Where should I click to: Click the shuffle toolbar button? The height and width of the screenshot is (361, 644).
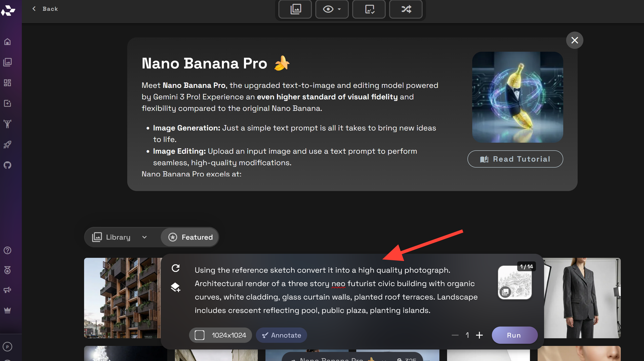coord(406,9)
